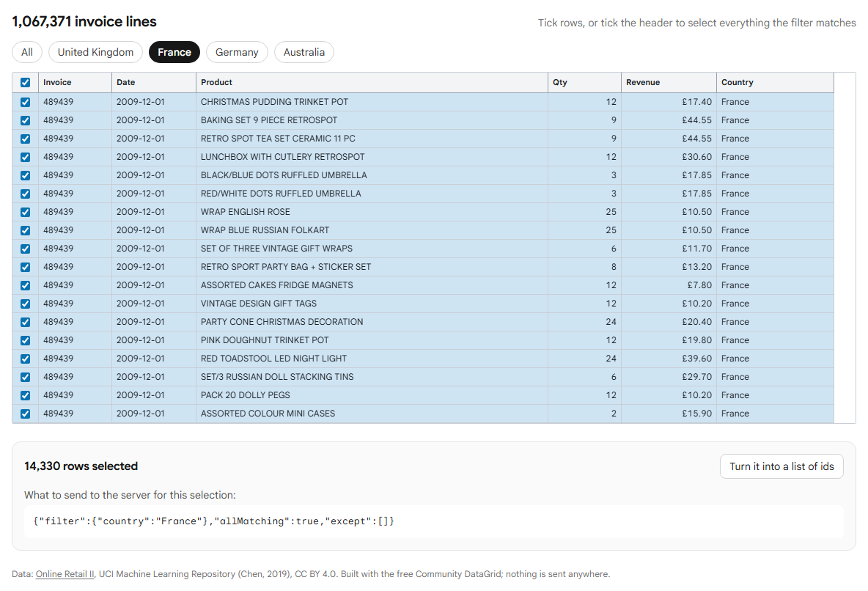Sort by the Date column header
This screenshot has width=868, height=591.
(x=153, y=83)
